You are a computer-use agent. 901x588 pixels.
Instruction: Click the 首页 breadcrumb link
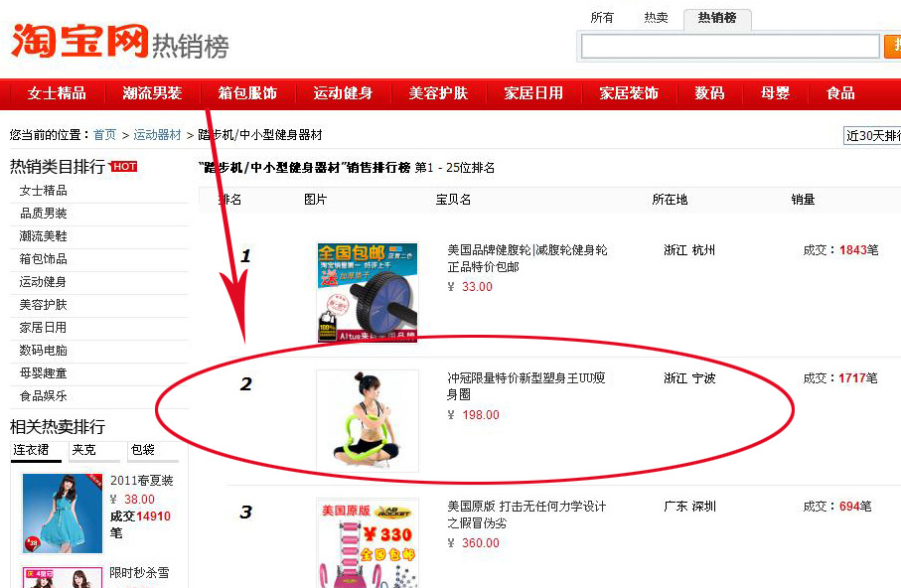[104, 135]
